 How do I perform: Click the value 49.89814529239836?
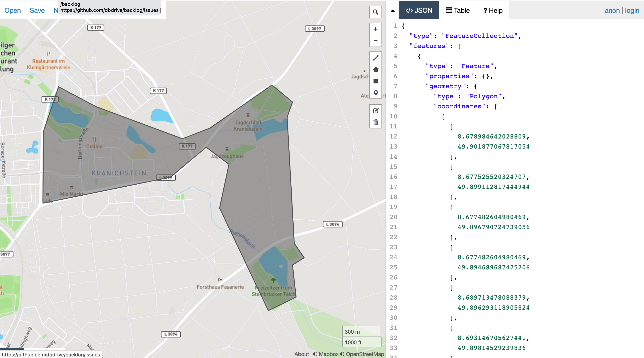pos(492,348)
